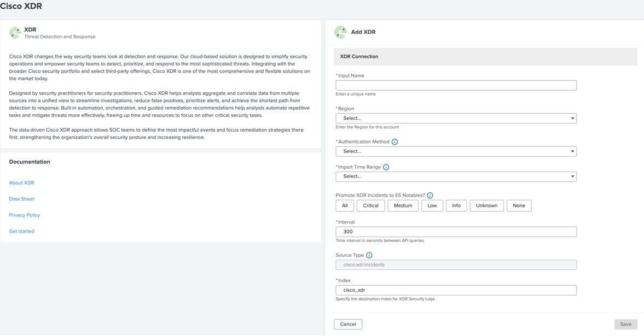
Task: Click info icon next to Source Type
Action: (369, 255)
